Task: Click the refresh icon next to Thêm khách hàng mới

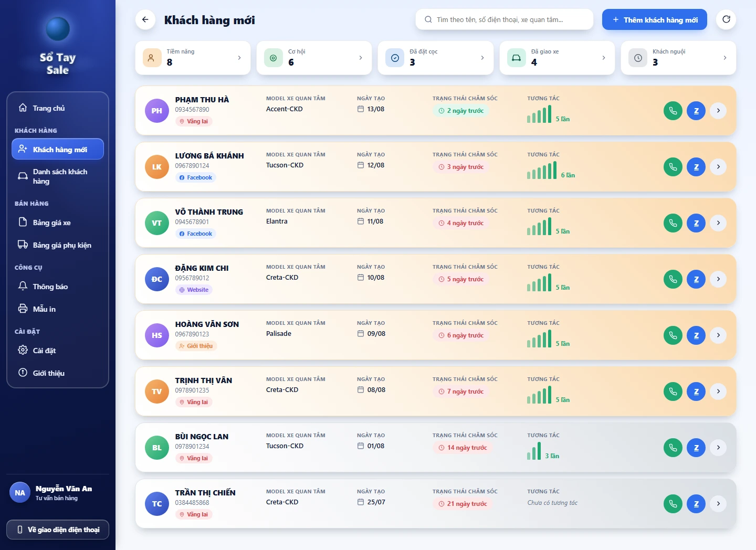Action: [726, 20]
